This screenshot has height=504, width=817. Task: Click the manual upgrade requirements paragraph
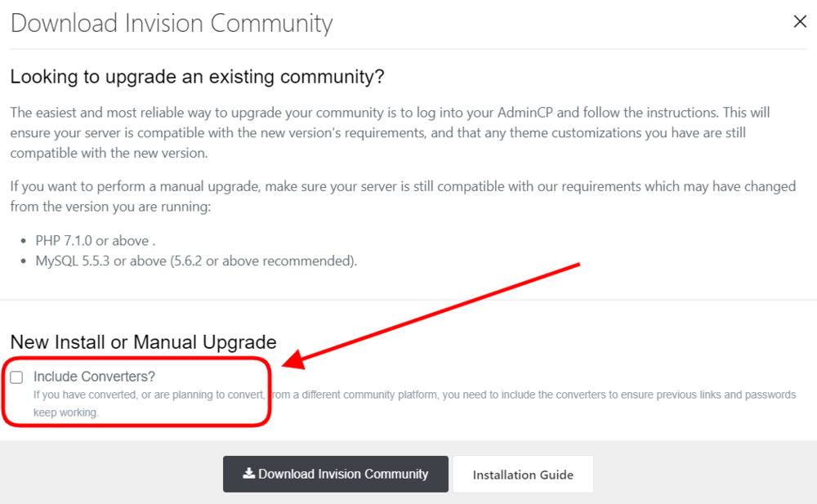[x=402, y=196]
